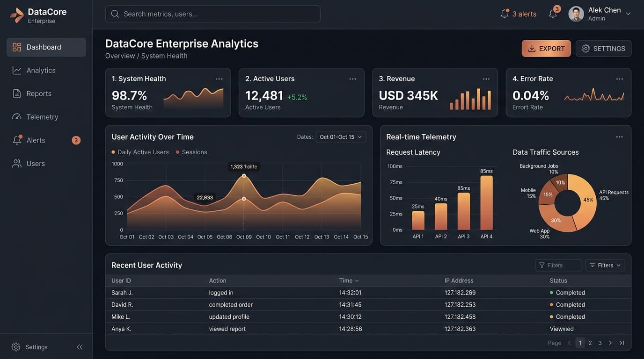Go to the previous page arrow
644x359 pixels.
pos(570,343)
